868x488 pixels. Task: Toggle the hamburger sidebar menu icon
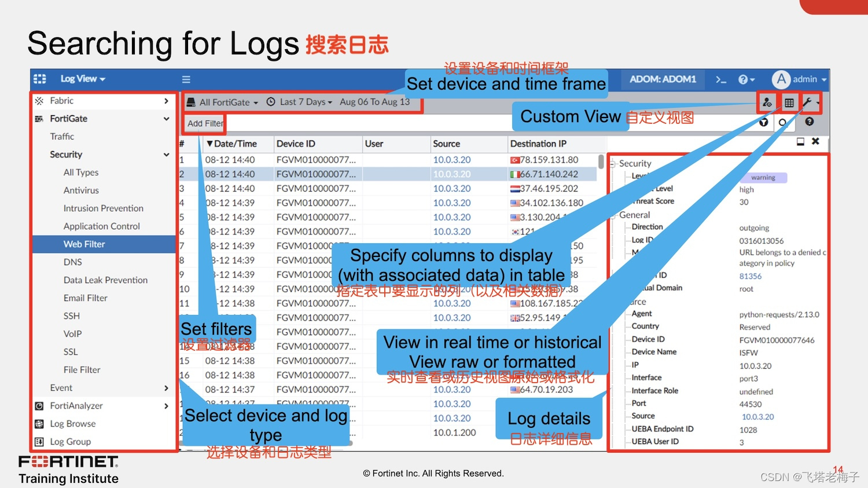(186, 79)
